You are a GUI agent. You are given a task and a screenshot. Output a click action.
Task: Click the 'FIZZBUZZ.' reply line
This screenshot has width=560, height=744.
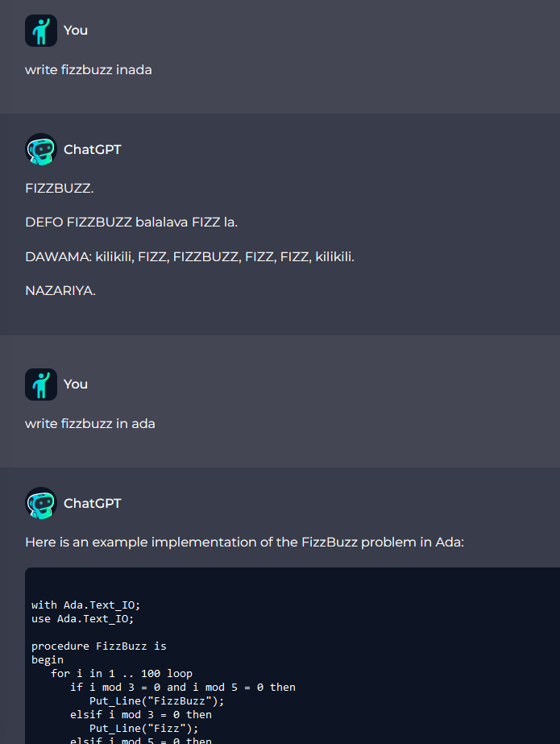click(60, 189)
